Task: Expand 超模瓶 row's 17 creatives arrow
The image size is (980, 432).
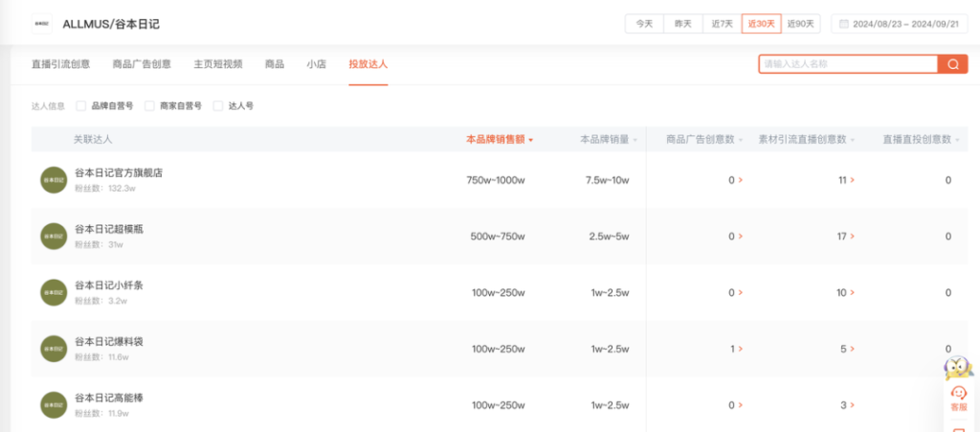Action: (x=853, y=237)
